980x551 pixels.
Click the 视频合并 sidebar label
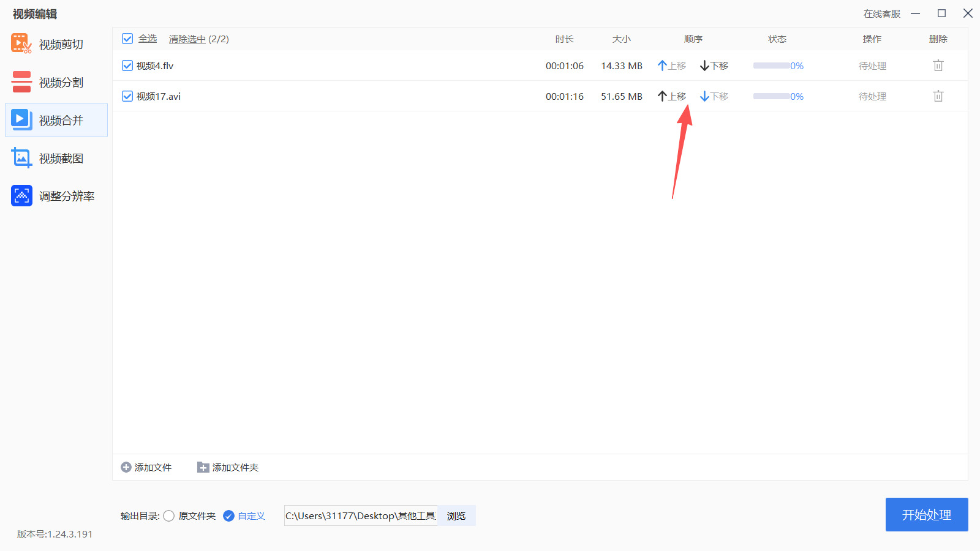61,121
